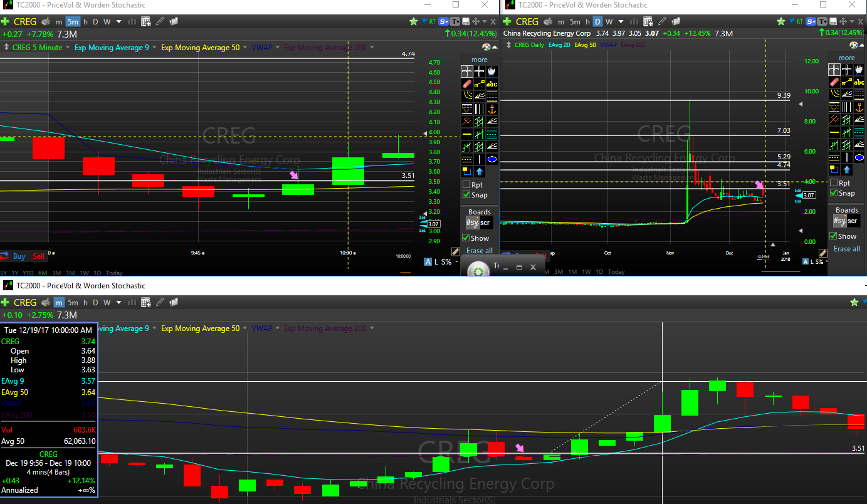The width and height of the screenshot is (867, 504).
Task: Open the time frame dropdown arrow in the 5-minute window
Action: point(119,21)
